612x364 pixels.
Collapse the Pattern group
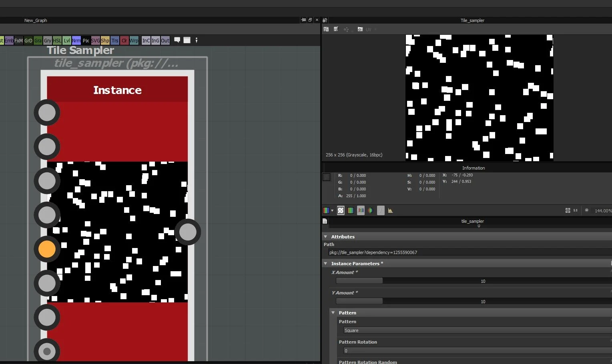tap(333, 313)
